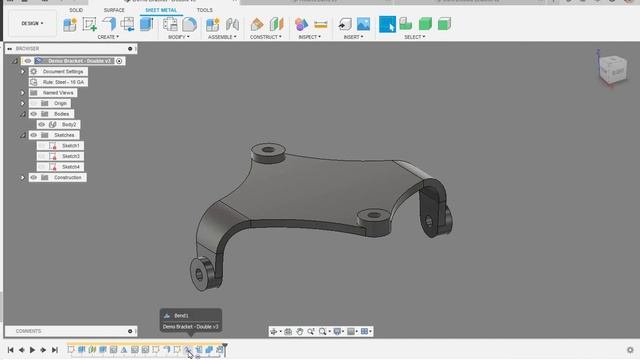Toggle visibility eye of Construction folder
640x360 pixels.
(34, 178)
